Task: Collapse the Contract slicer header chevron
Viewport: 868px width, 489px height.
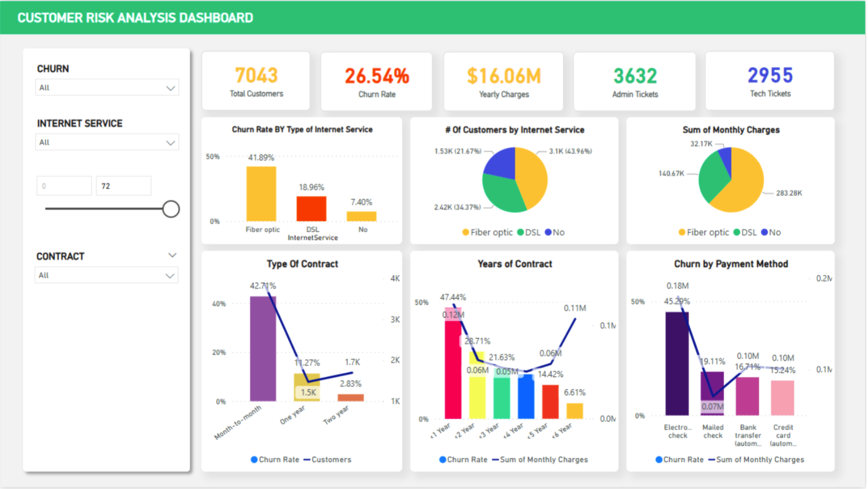Action: click(172, 256)
